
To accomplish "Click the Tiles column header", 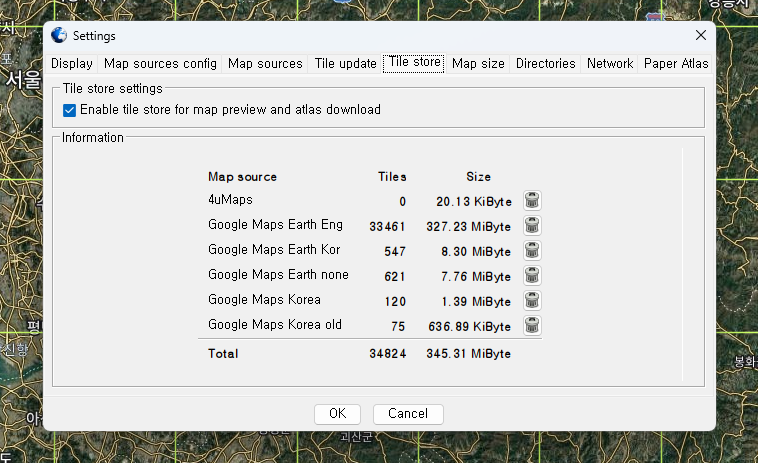I will (x=392, y=177).
